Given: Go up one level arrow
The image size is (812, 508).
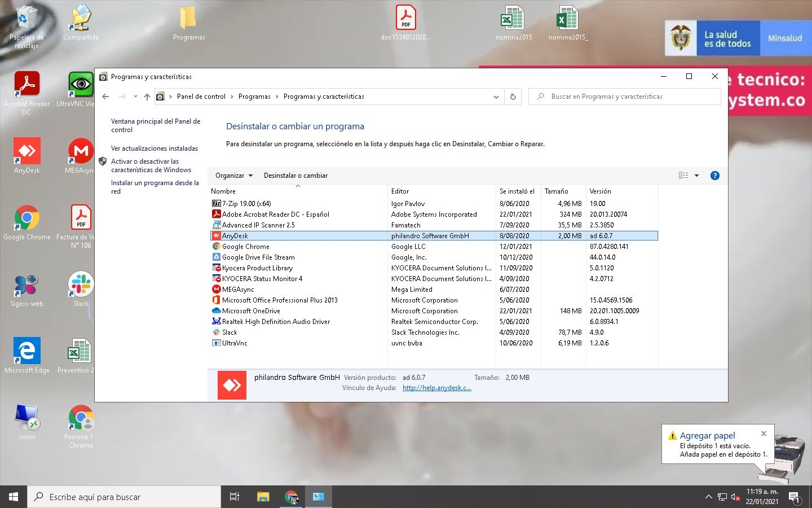Looking at the screenshot, I should click(147, 97).
